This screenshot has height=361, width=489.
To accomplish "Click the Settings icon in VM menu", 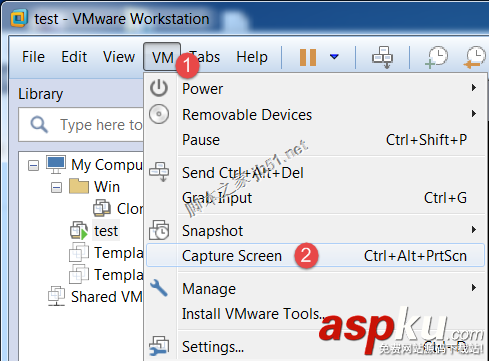I will click(159, 346).
